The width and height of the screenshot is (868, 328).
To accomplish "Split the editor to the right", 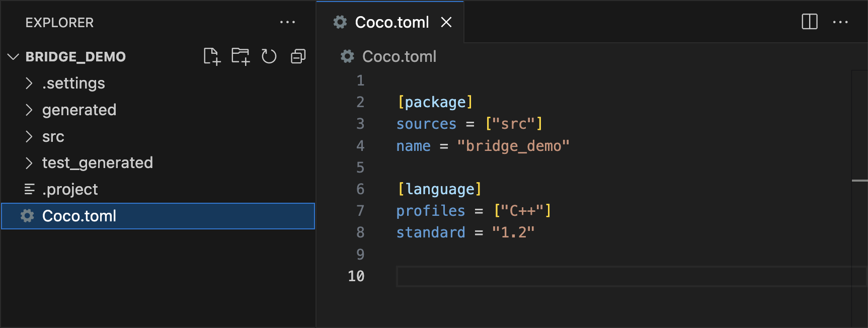I will (x=810, y=22).
